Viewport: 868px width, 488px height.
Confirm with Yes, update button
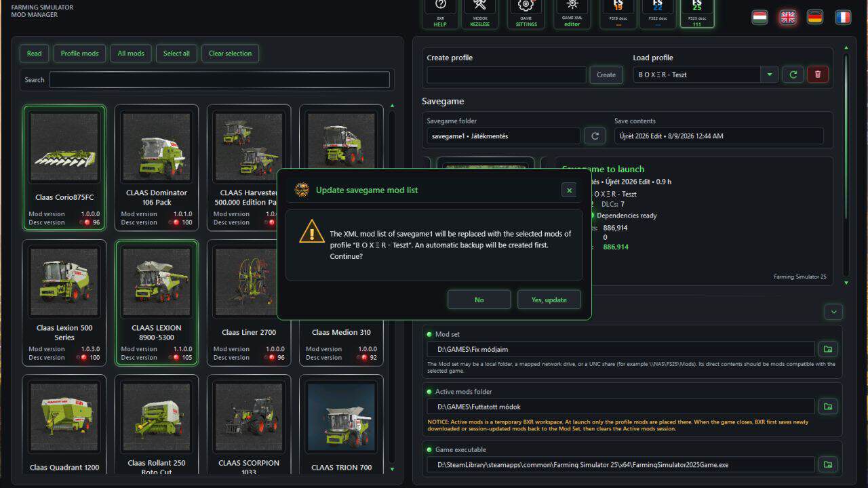[x=549, y=300]
